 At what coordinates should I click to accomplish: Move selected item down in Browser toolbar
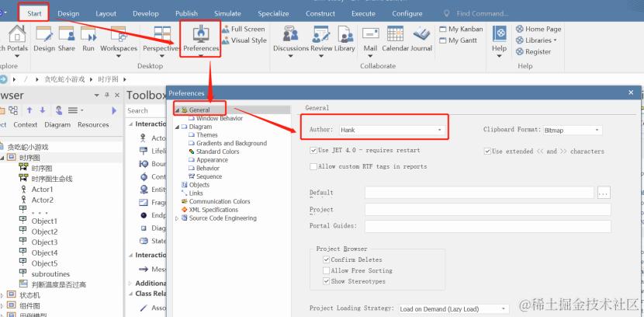pos(43,110)
